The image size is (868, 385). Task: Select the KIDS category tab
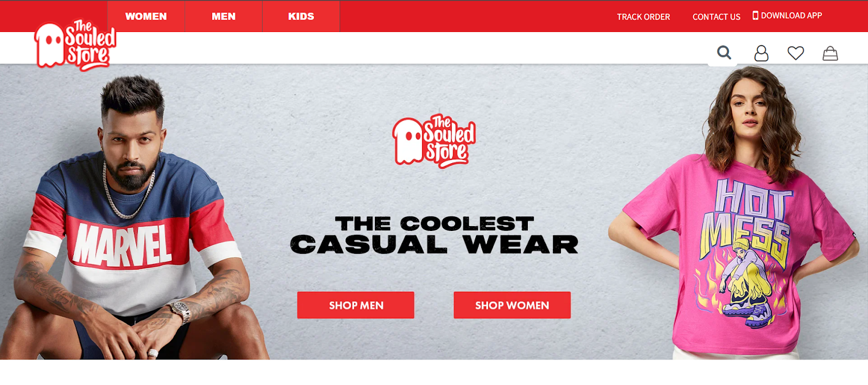click(301, 16)
